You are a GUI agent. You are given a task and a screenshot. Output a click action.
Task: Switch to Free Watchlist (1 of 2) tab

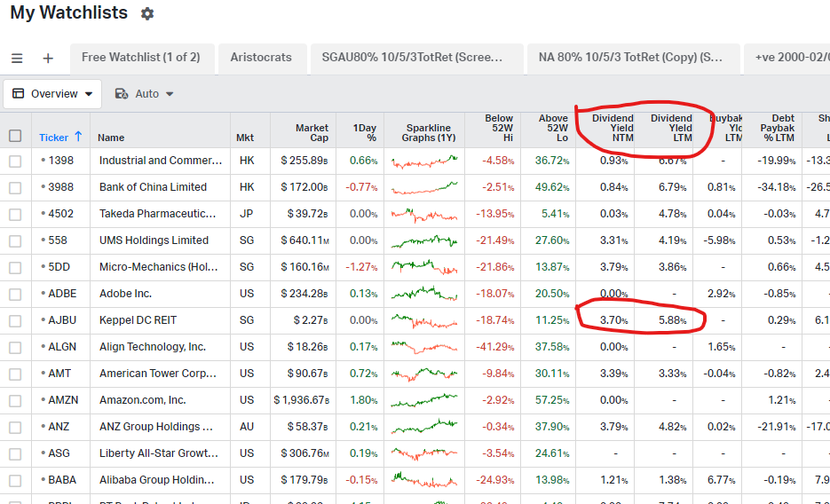click(141, 59)
